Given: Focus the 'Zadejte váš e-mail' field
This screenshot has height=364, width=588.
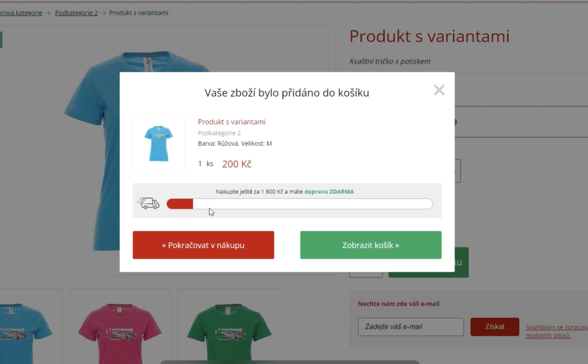Looking at the screenshot, I should pos(411,327).
